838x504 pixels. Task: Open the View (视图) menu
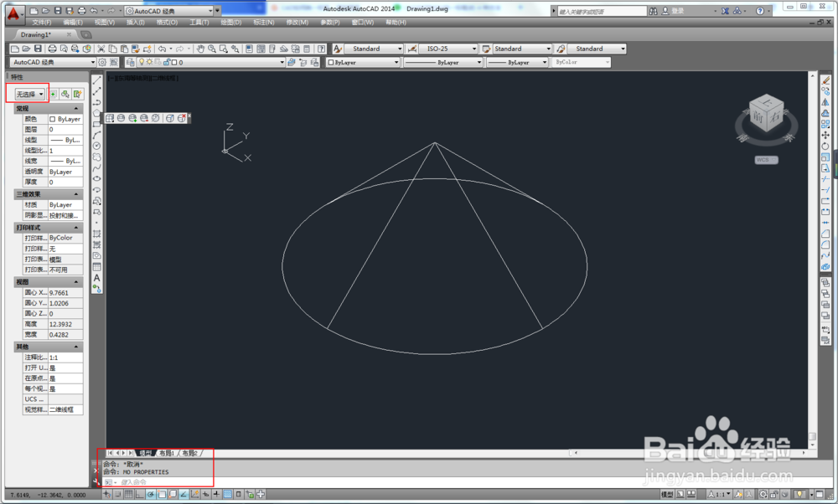click(x=105, y=23)
